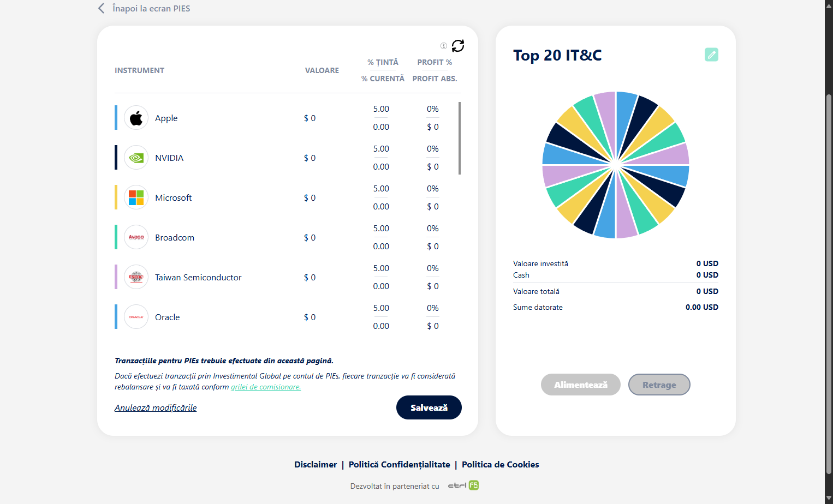Click the back chevron arrow at top left
833x504 pixels.
pyautogui.click(x=101, y=8)
